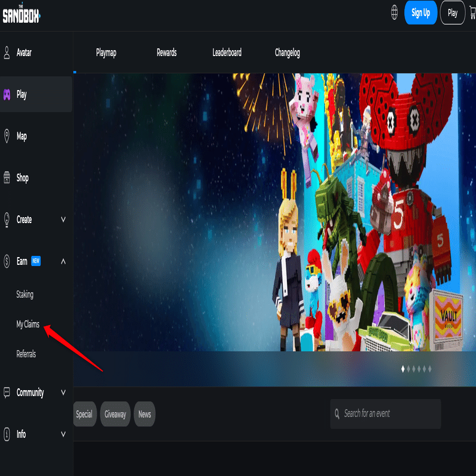Click the search magnifier icon

coord(337,414)
